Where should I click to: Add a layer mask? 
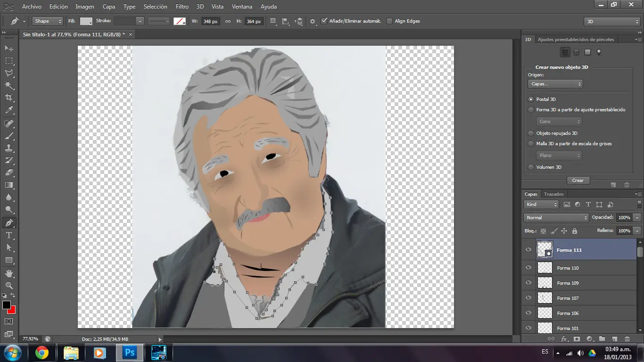pos(577,339)
